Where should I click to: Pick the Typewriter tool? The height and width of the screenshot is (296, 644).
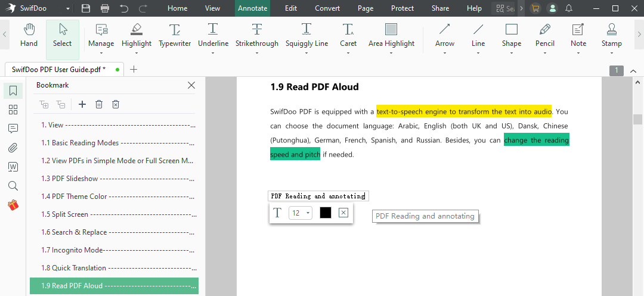tap(175, 35)
